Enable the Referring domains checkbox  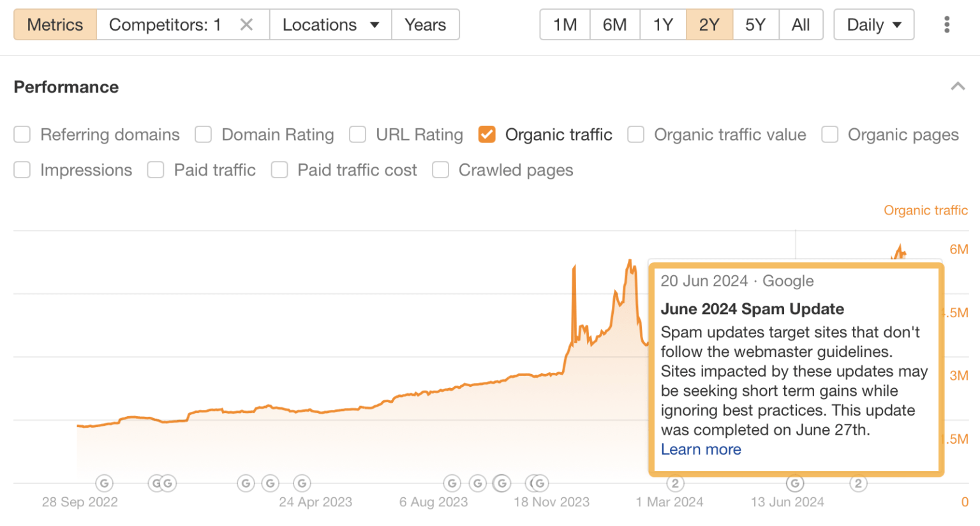[22, 135]
